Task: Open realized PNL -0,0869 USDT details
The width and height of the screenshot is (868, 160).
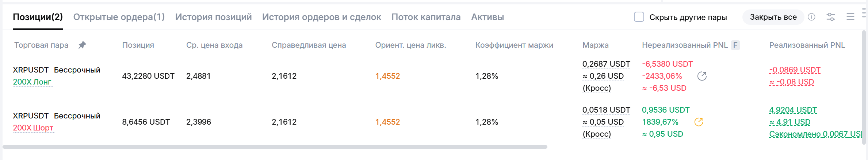Action: (795, 70)
